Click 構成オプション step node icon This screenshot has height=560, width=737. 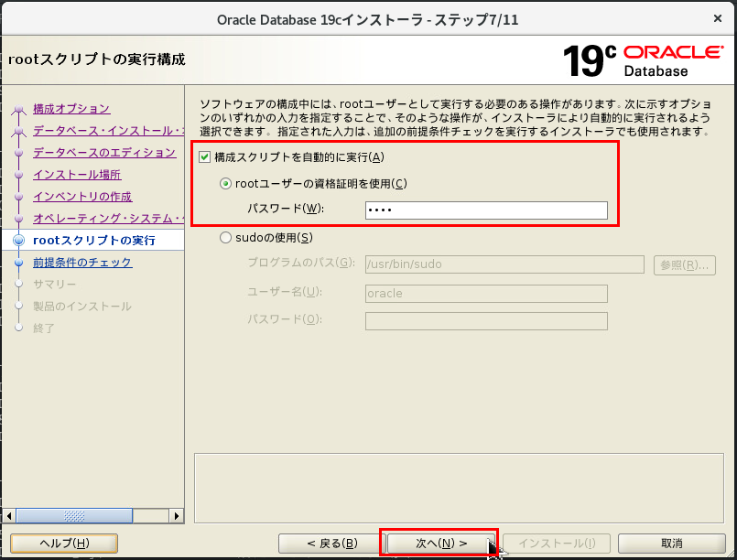(19, 109)
